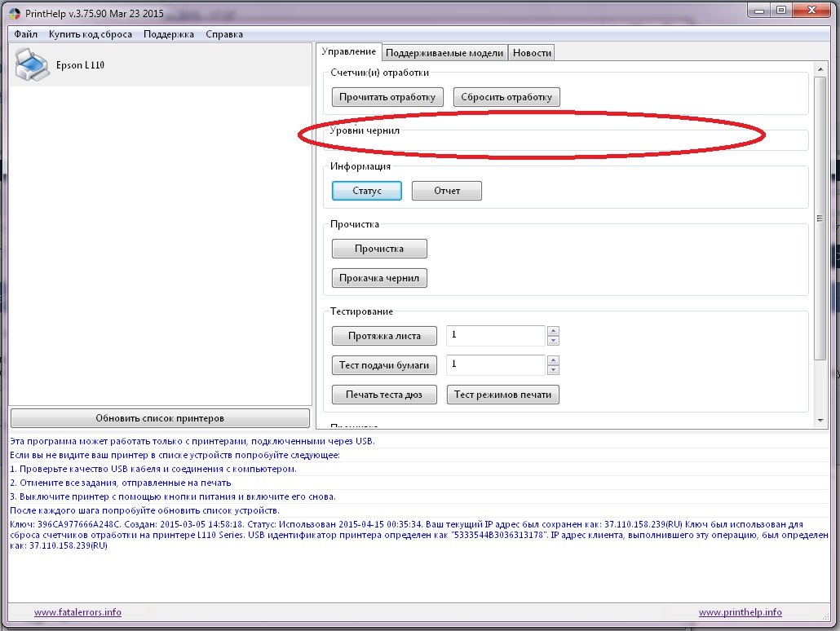Screen dimensions: 840x631
Task: Click the Тест подачи бумаги button
Action: click(384, 365)
